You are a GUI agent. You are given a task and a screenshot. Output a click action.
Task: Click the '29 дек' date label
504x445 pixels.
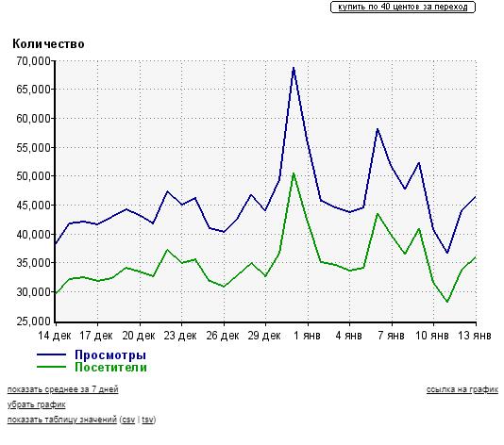[264, 336]
